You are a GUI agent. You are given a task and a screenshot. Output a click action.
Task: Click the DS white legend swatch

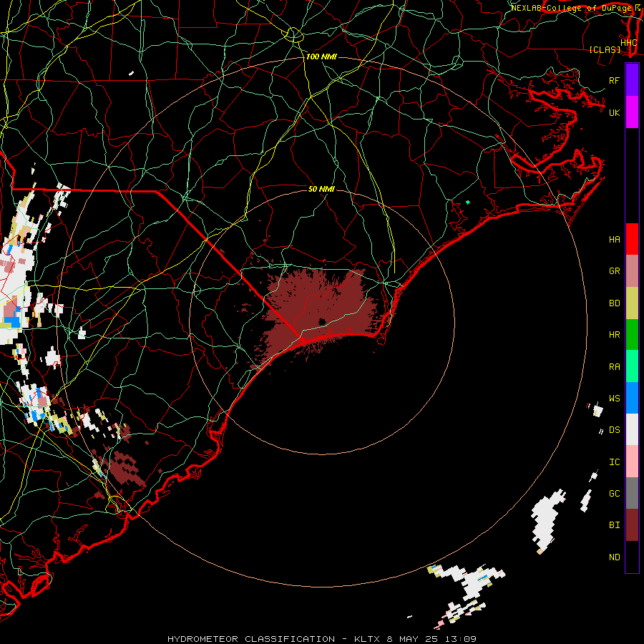click(632, 429)
